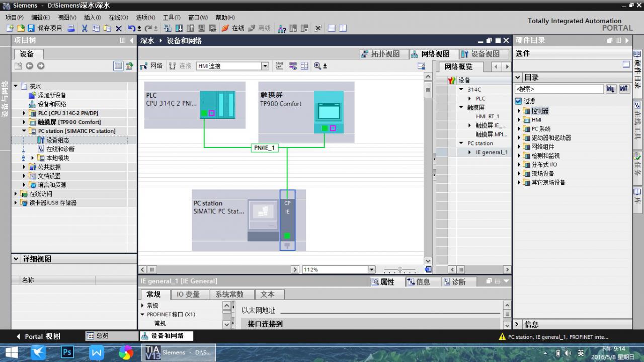Click the Save project text button

tap(50, 28)
